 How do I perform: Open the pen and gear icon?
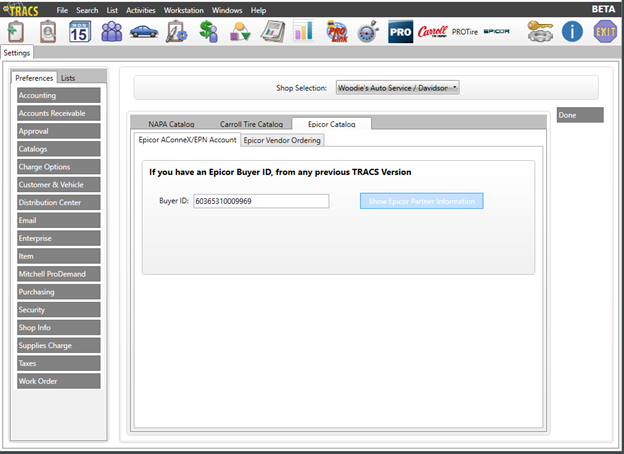coord(176,31)
